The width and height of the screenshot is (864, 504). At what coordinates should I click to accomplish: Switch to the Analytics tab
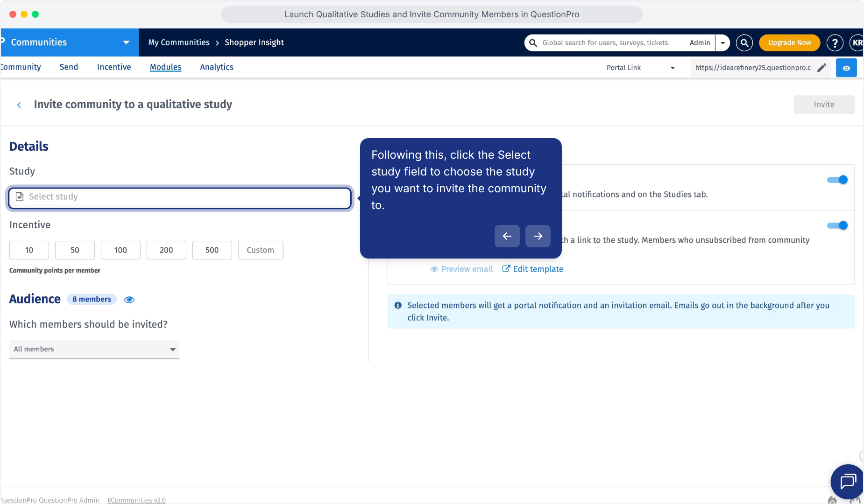[x=217, y=67]
